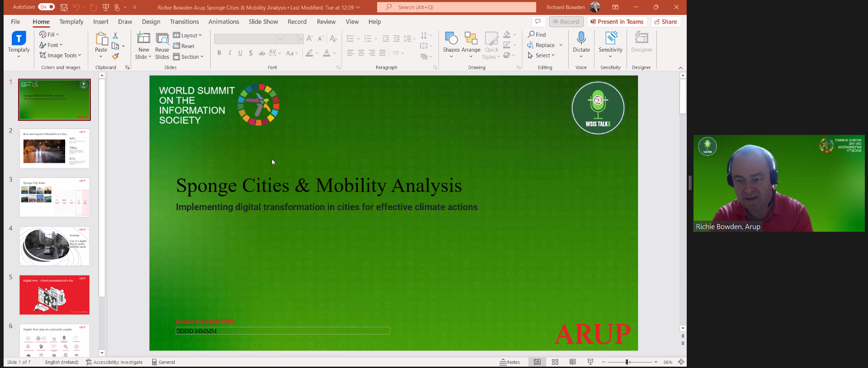The height and width of the screenshot is (368, 868).
Task: Activate the Format Painter brush
Action: (x=116, y=57)
